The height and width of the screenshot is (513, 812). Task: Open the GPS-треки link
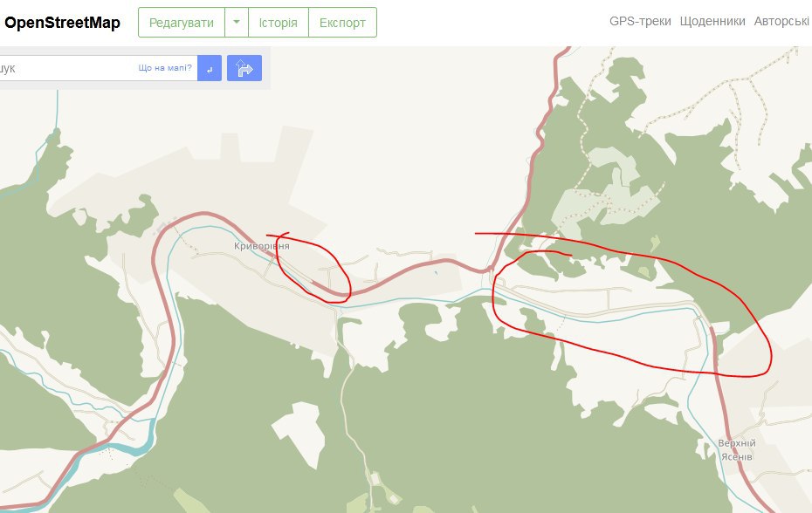(640, 21)
